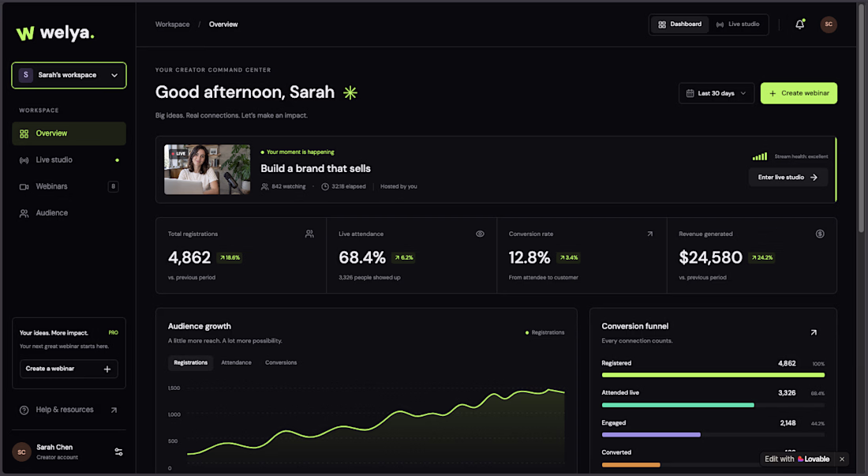Open the Last 30 days date range dropdown

click(x=716, y=93)
